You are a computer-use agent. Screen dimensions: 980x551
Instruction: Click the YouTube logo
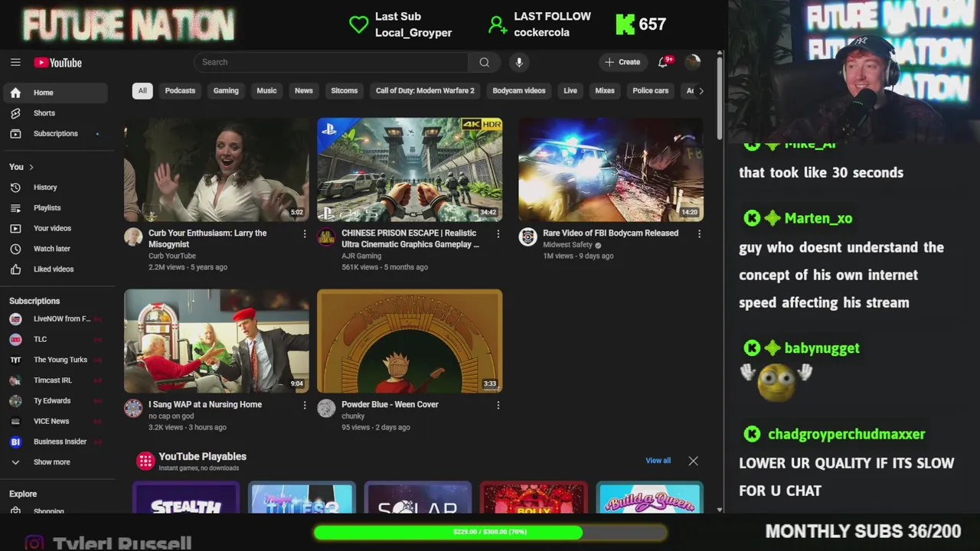[57, 63]
